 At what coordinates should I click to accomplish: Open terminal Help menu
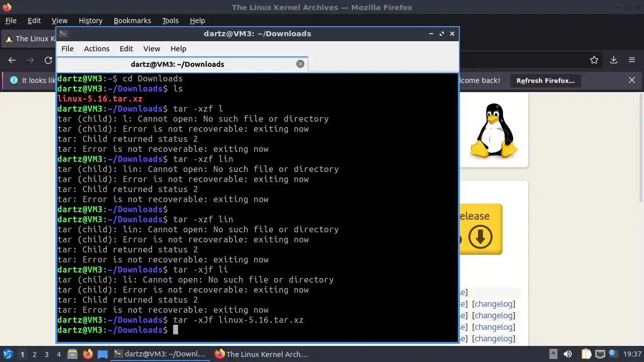[x=178, y=49]
